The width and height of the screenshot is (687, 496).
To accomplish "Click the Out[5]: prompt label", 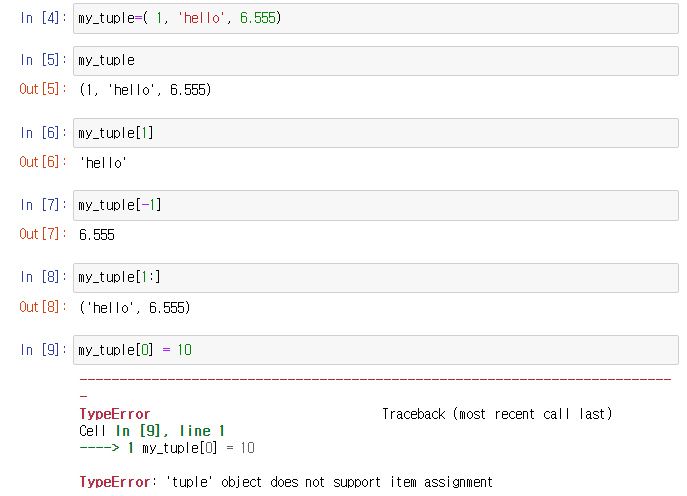I will 43,89.
